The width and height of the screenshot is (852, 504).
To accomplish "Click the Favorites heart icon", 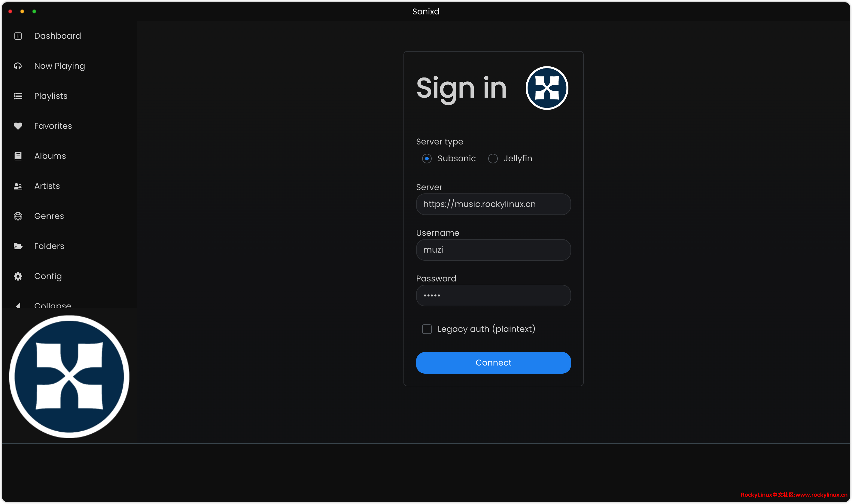I will pyautogui.click(x=18, y=126).
